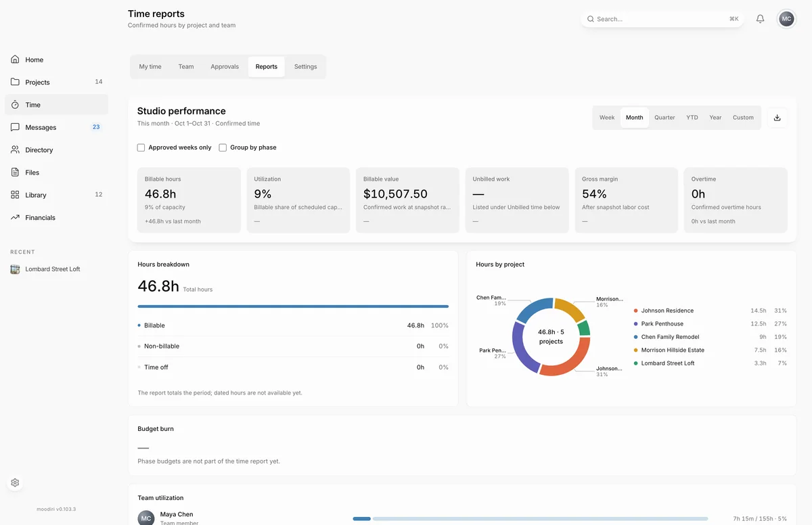The image size is (812, 525).
Task: Select the YTD period
Action: pos(692,118)
